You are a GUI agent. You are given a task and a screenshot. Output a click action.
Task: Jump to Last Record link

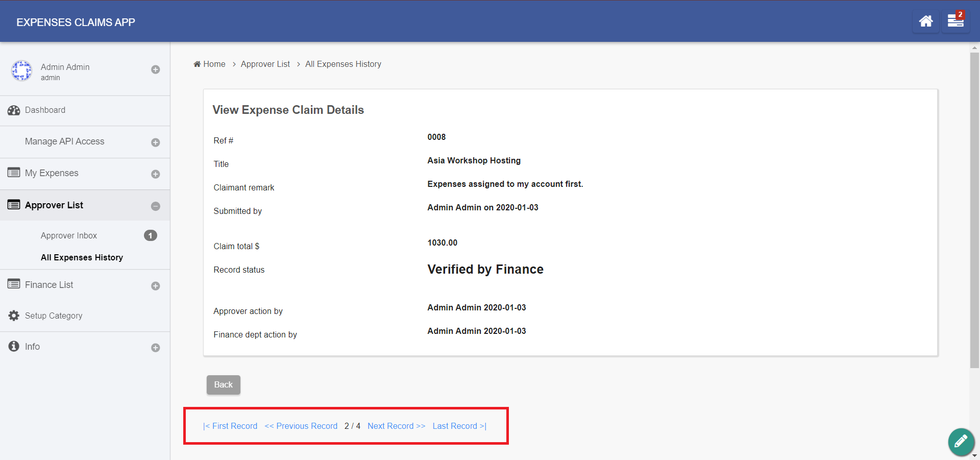(x=459, y=426)
